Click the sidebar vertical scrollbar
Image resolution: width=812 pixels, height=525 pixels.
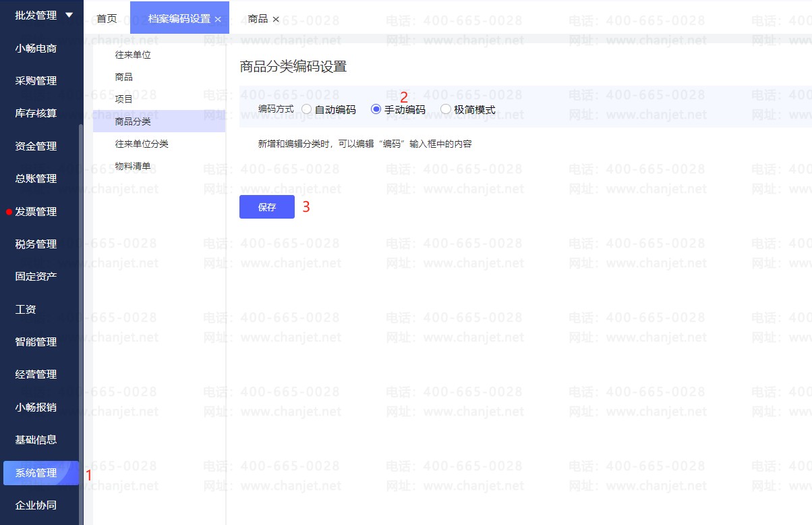81,304
